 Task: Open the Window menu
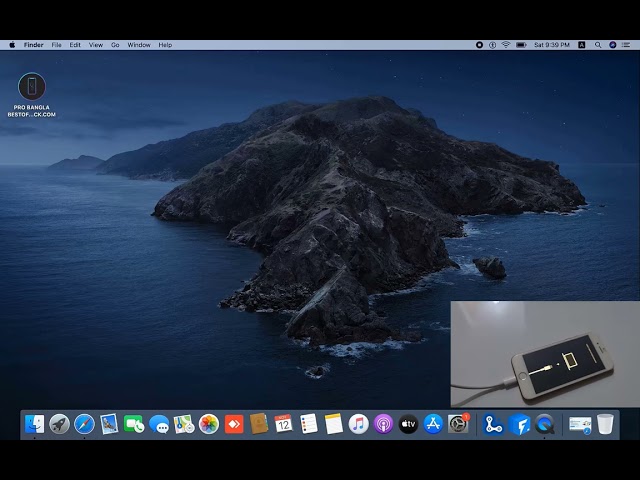point(139,45)
